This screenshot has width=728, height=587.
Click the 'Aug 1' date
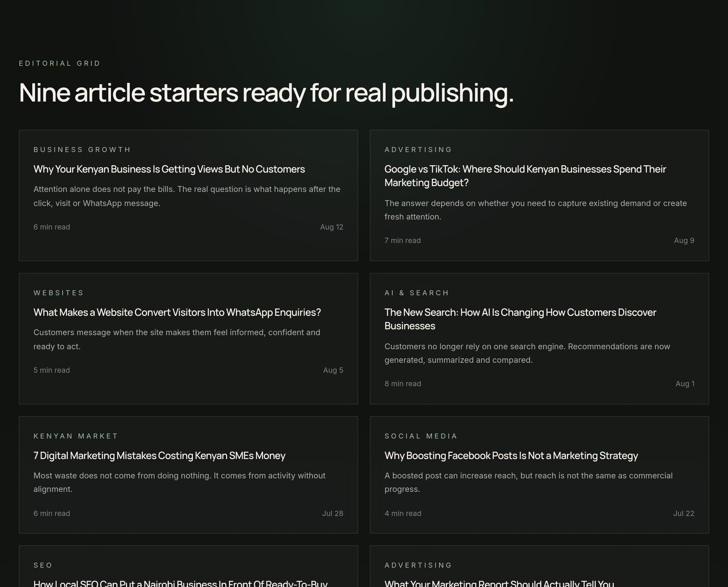click(685, 384)
